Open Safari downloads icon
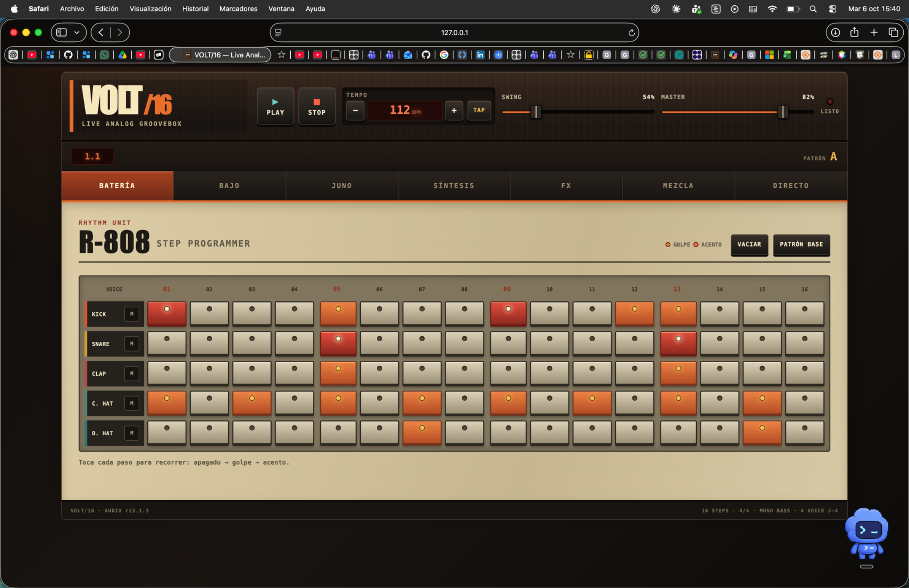This screenshot has height=588, width=909. tap(835, 32)
